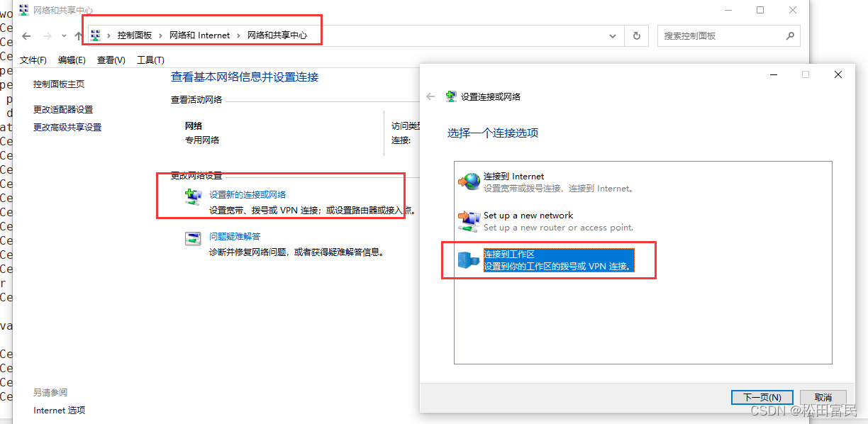Click the forward arrow in Control Panel window
The width and height of the screenshot is (868, 424).
point(48,35)
